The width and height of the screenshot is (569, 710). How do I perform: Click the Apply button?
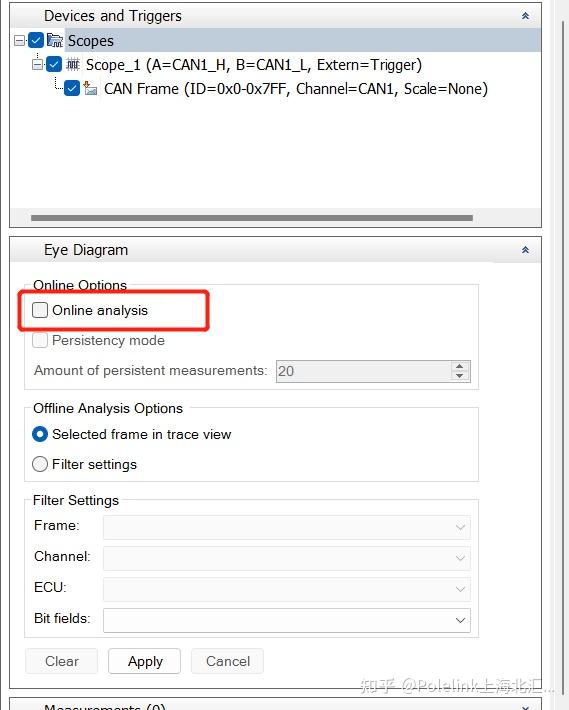tap(144, 661)
